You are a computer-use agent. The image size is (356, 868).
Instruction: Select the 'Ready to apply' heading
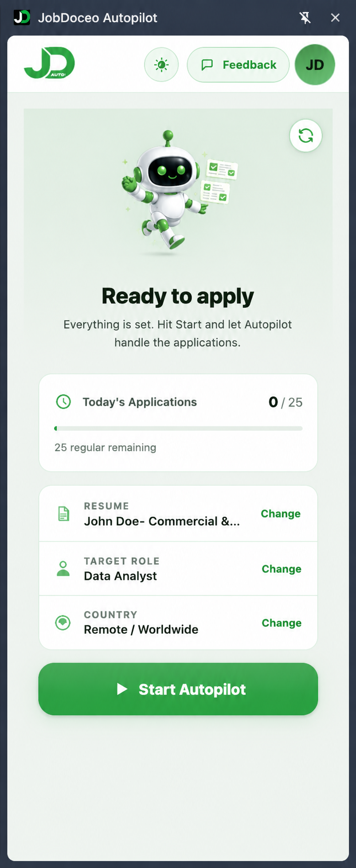click(x=178, y=296)
